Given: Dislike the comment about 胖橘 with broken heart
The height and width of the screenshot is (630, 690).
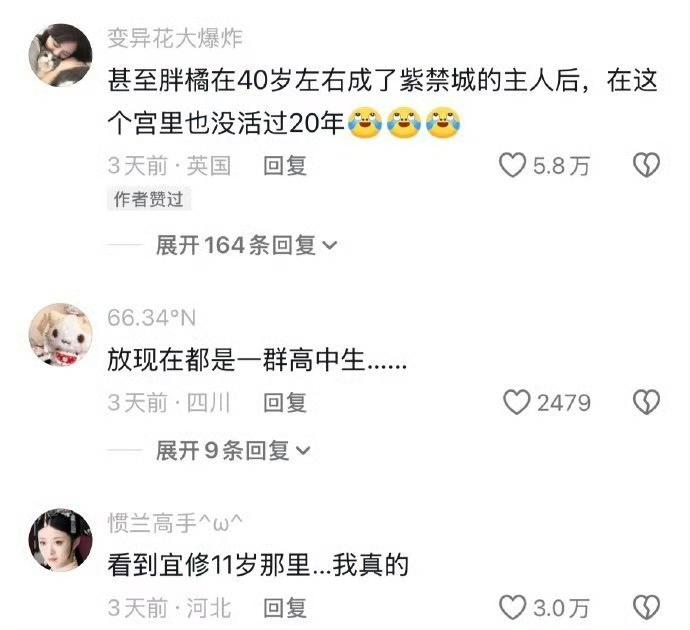Looking at the screenshot, I should pos(646,165).
